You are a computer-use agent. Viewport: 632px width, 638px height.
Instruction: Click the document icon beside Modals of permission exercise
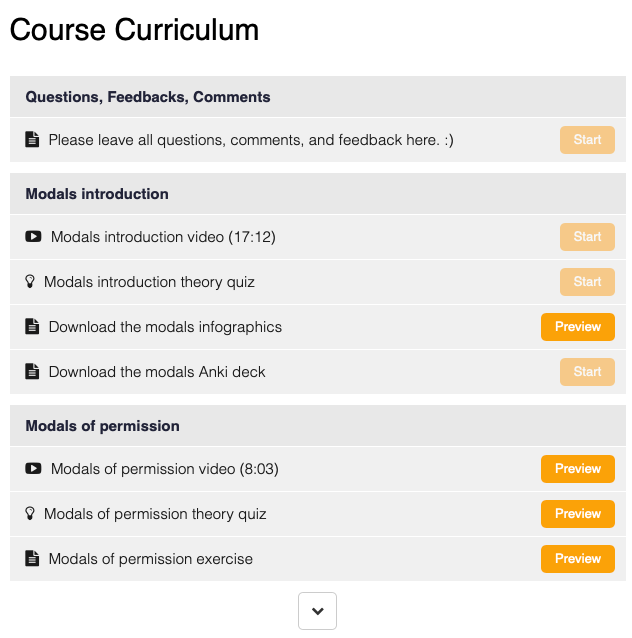32,559
